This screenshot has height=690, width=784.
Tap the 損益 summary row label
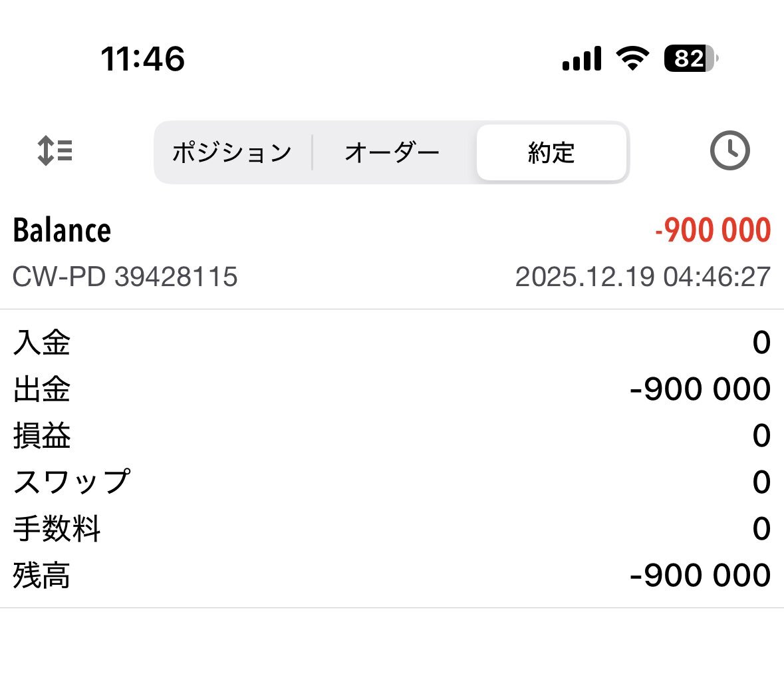(x=42, y=436)
